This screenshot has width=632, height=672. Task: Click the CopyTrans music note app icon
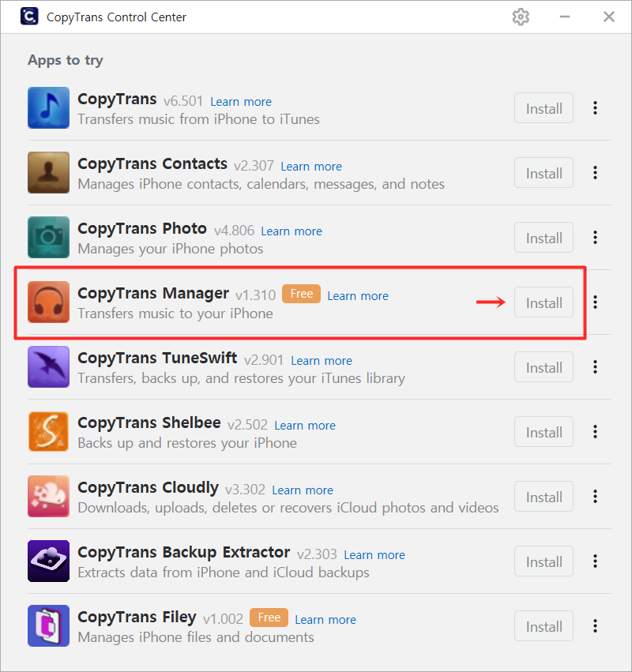click(x=48, y=107)
